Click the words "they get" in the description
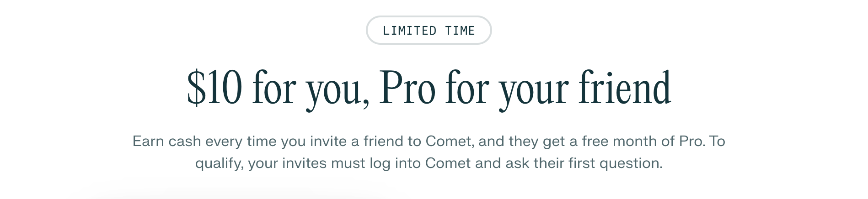Image resolution: width=868 pixels, height=199 pixels. [x=536, y=141]
